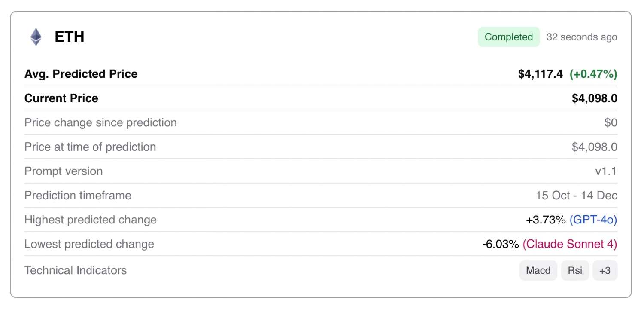Click the -6.03% lowest predicted change
Image resolution: width=644 pixels, height=309 pixels.
(x=500, y=244)
